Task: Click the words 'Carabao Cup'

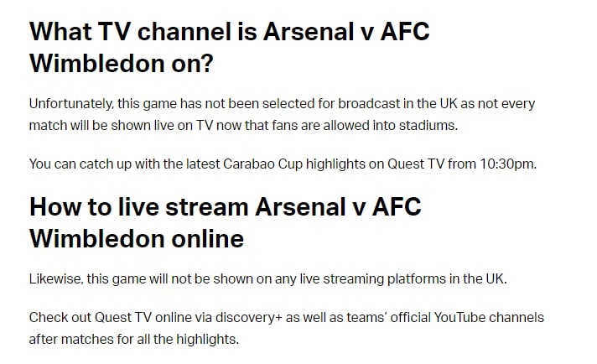Action: (x=262, y=164)
